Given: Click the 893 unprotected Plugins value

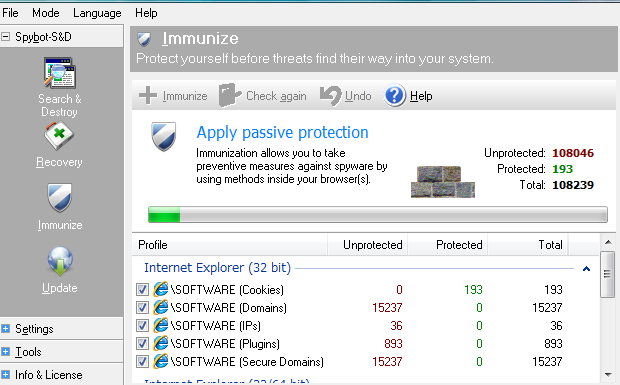Looking at the screenshot, I should click(393, 343).
